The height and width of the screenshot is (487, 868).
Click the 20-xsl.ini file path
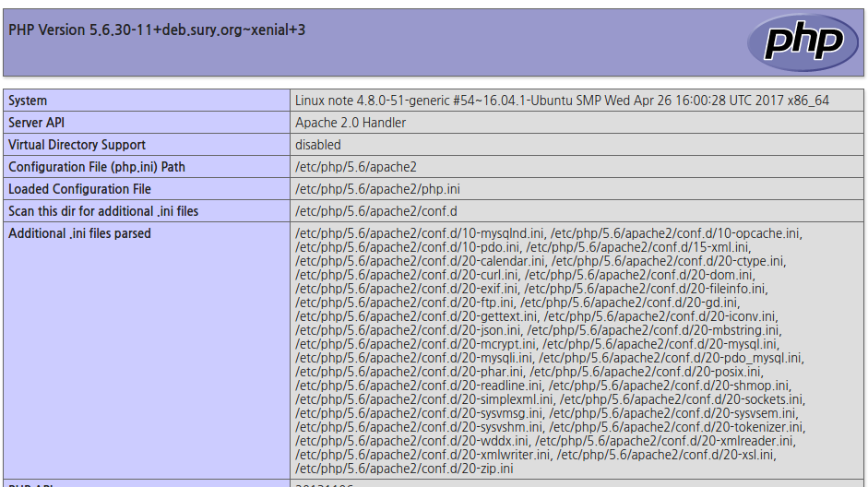click(665, 455)
